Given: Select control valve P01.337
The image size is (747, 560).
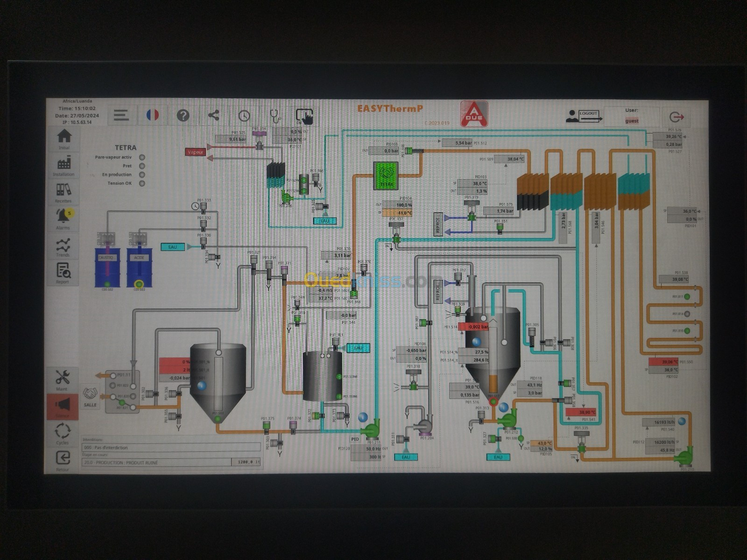Looking at the screenshot, I should [x=397, y=232].
